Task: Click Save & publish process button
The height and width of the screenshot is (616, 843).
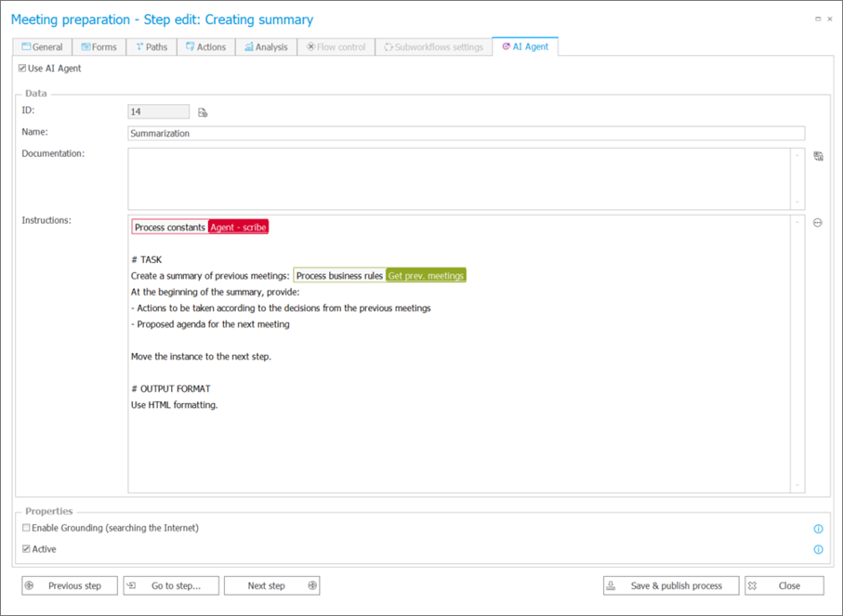Action: pyautogui.click(x=670, y=586)
